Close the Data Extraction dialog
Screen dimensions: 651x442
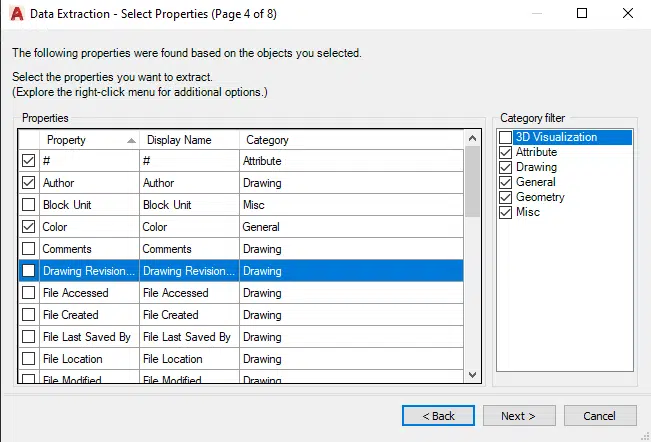[628, 13]
